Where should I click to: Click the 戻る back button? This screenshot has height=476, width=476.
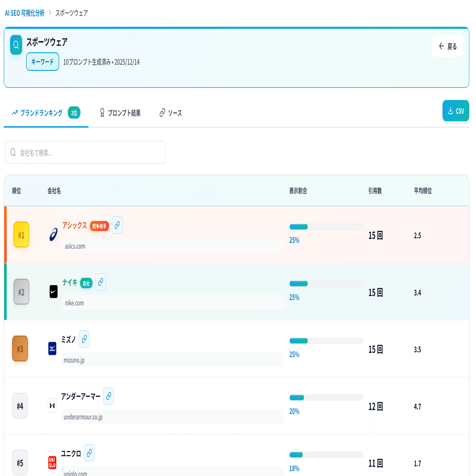pos(447,46)
